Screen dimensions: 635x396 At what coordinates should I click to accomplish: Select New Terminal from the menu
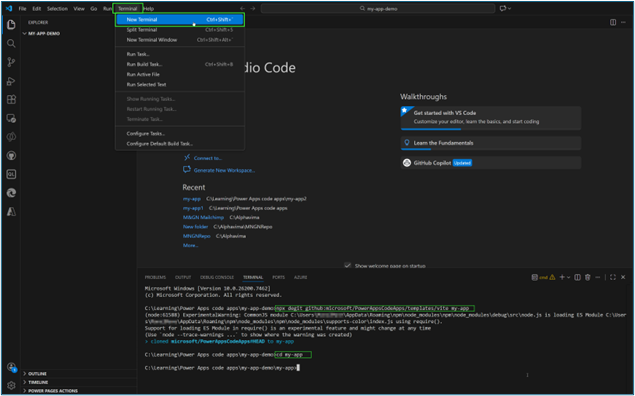point(180,19)
